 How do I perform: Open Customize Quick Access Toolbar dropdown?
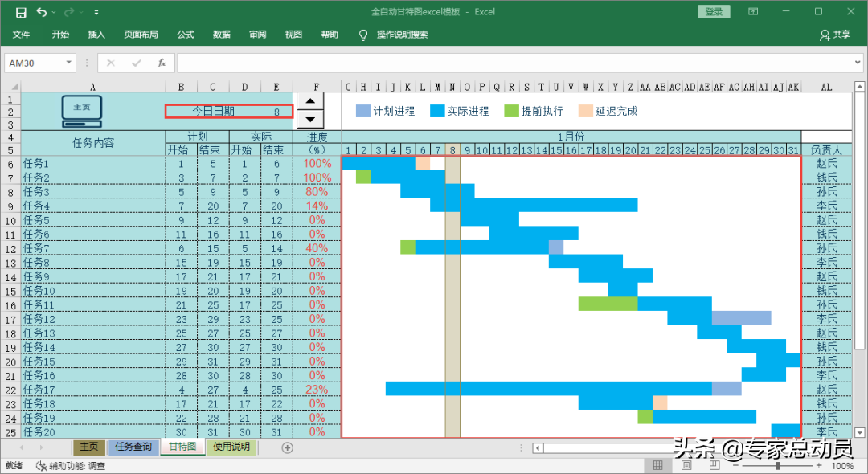[96, 12]
